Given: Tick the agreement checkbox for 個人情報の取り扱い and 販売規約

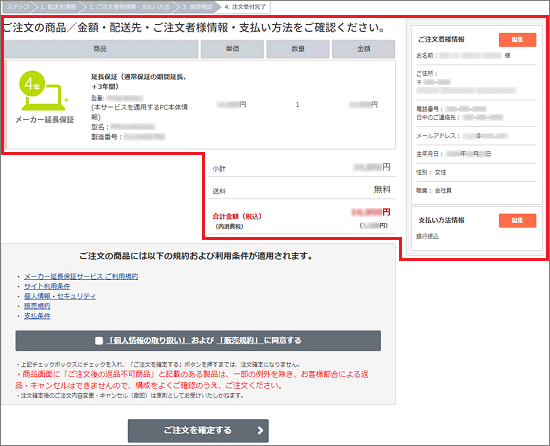Looking at the screenshot, I should pyautogui.click(x=99, y=340).
